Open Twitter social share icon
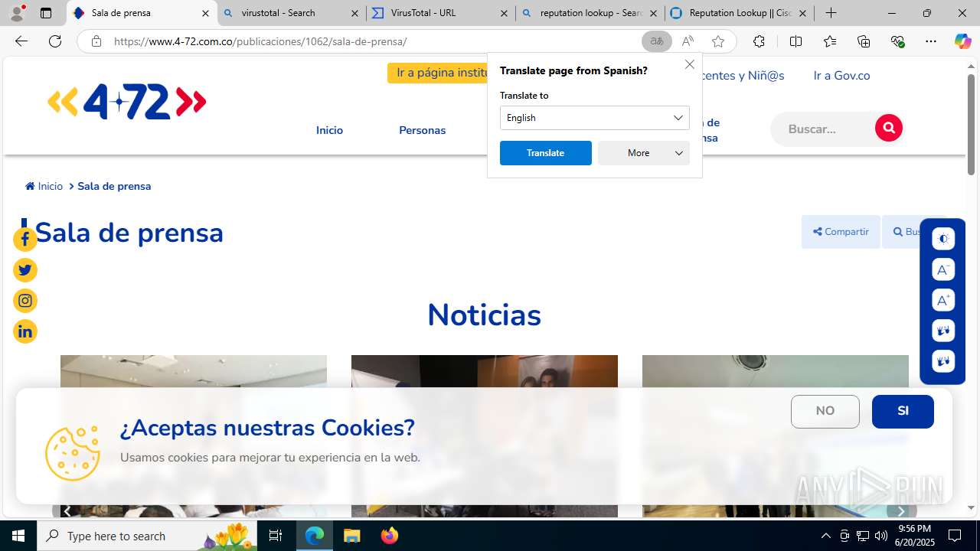The width and height of the screenshot is (980, 551). coord(25,270)
